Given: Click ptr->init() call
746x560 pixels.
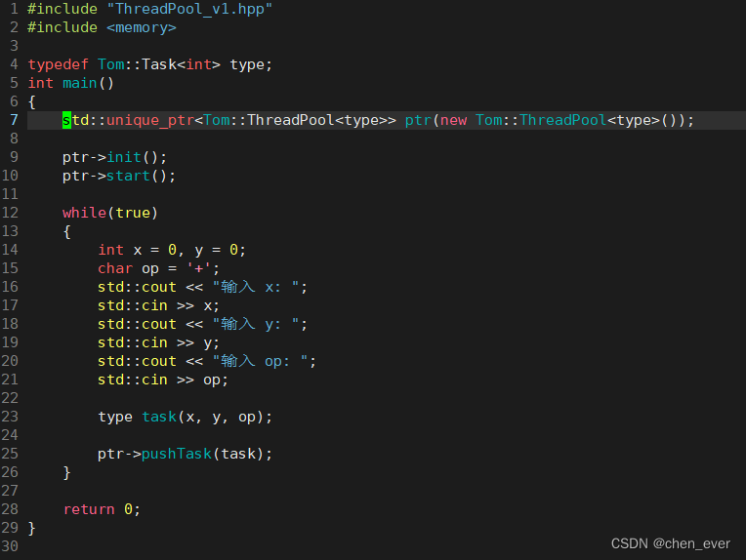Looking at the screenshot, I should click(114, 157).
